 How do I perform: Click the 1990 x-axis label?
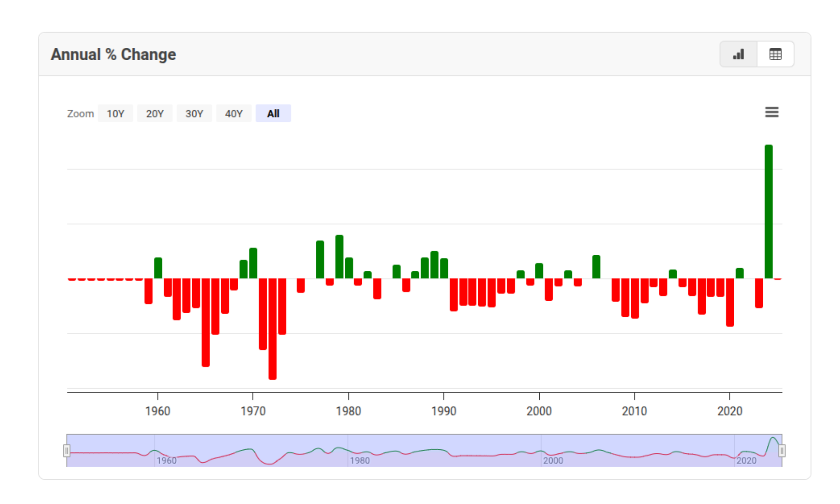(444, 411)
